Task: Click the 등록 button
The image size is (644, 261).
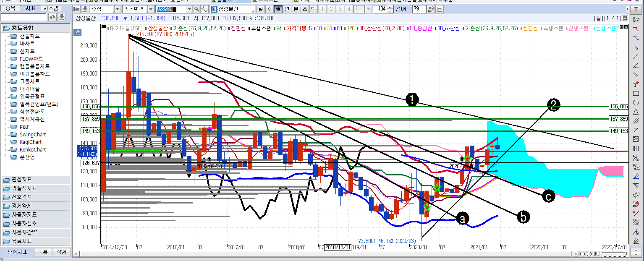Action: [x=43, y=252]
